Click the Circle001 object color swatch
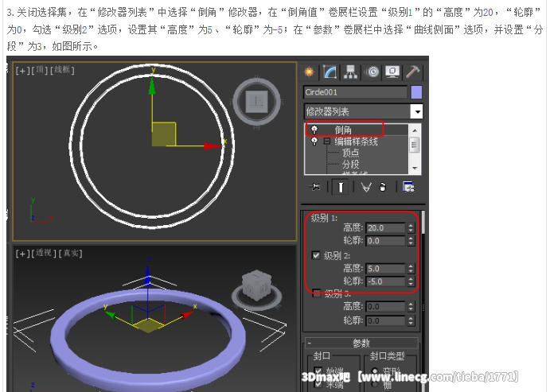This screenshot has height=392, width=550. point(416,92)
